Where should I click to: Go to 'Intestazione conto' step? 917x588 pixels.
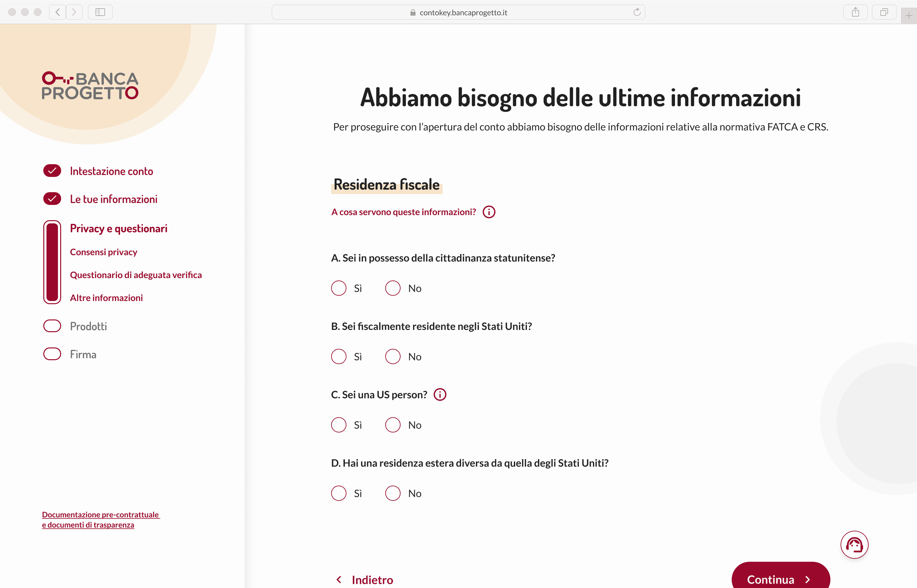(111, 171)
